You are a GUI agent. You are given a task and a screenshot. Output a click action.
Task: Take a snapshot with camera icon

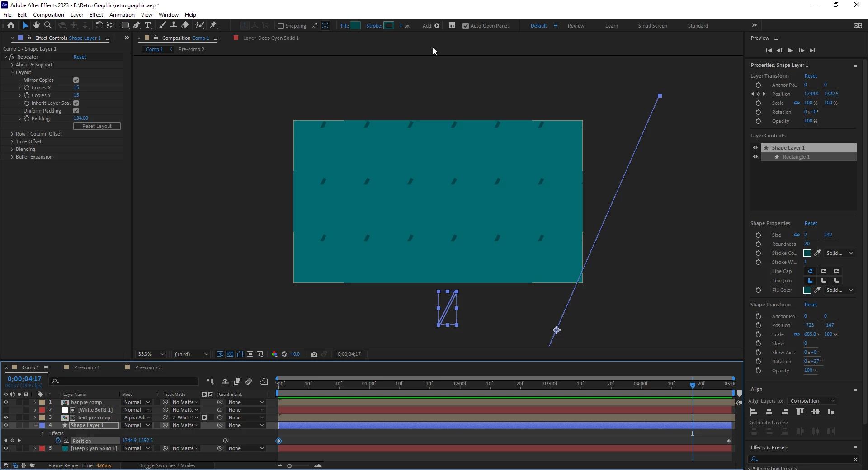pos(314,354)
